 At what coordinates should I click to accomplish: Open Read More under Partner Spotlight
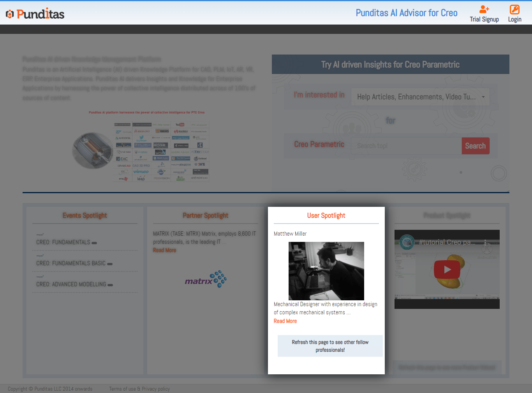(x=164, y=250)
